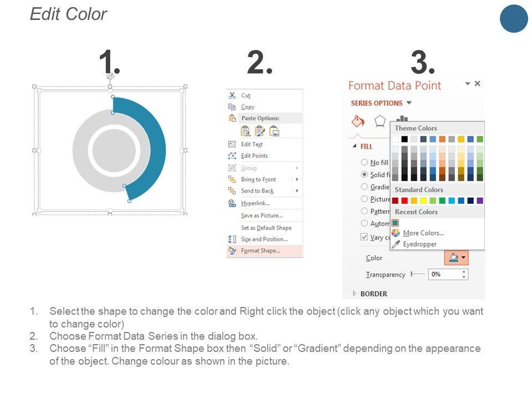Switch to the Effects pentagon icon
Screen dimensions: 532x399
pos(380,121)
